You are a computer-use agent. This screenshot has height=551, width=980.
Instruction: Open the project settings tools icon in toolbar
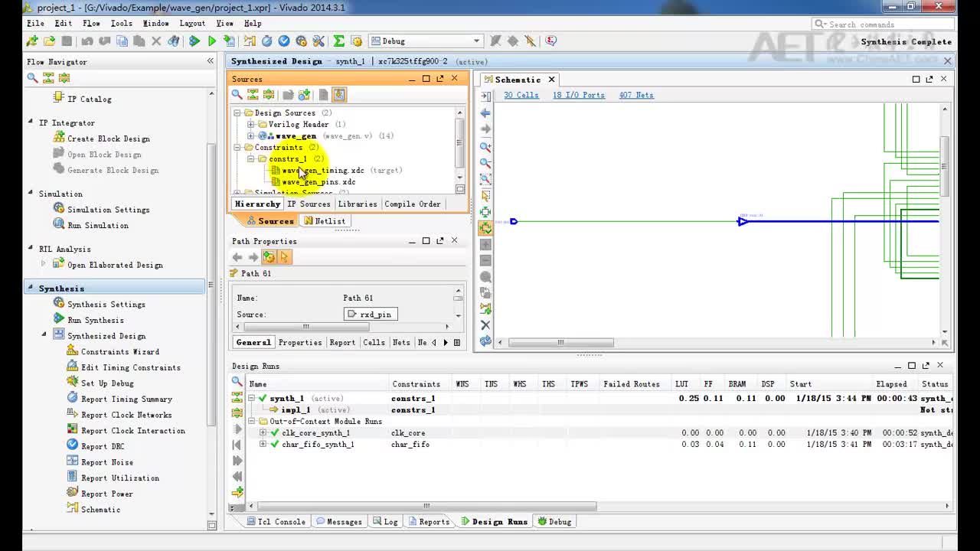[x=318, y=41]
